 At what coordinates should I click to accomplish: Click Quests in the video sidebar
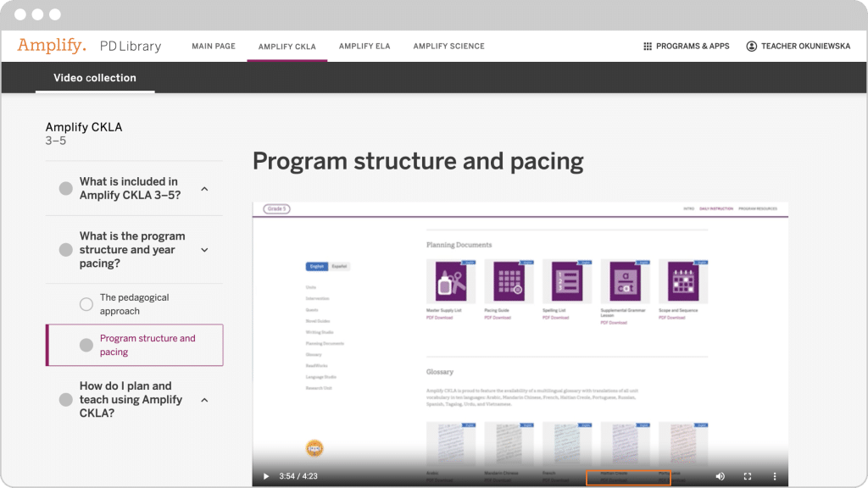click(312, 310)
